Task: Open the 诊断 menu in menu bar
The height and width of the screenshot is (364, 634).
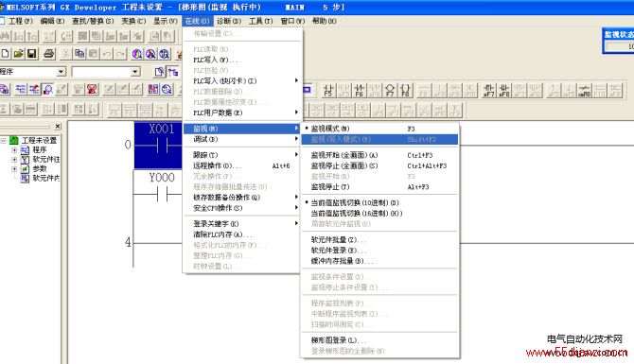Action: tap(229, 21)
